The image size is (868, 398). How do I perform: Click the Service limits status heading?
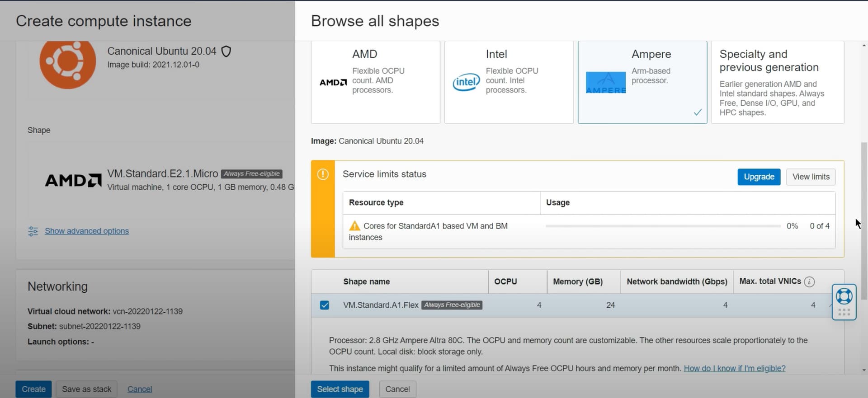tap(384, 174)
